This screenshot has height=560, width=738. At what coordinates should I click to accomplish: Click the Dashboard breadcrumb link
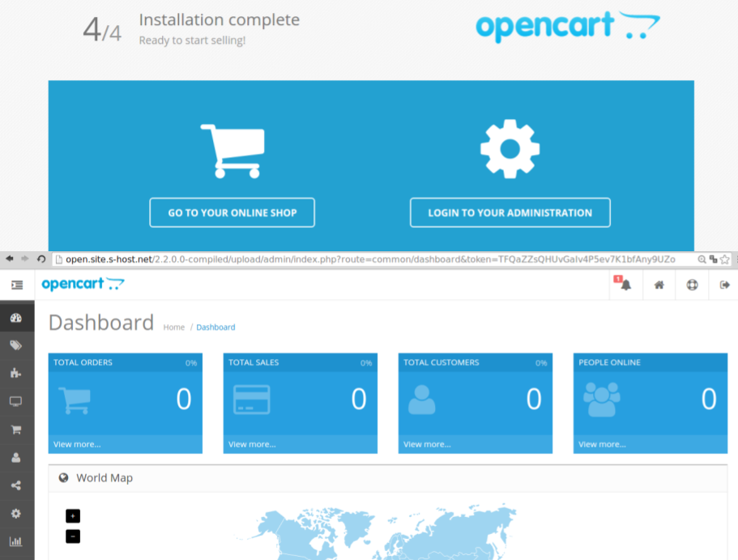pos(215,327)
